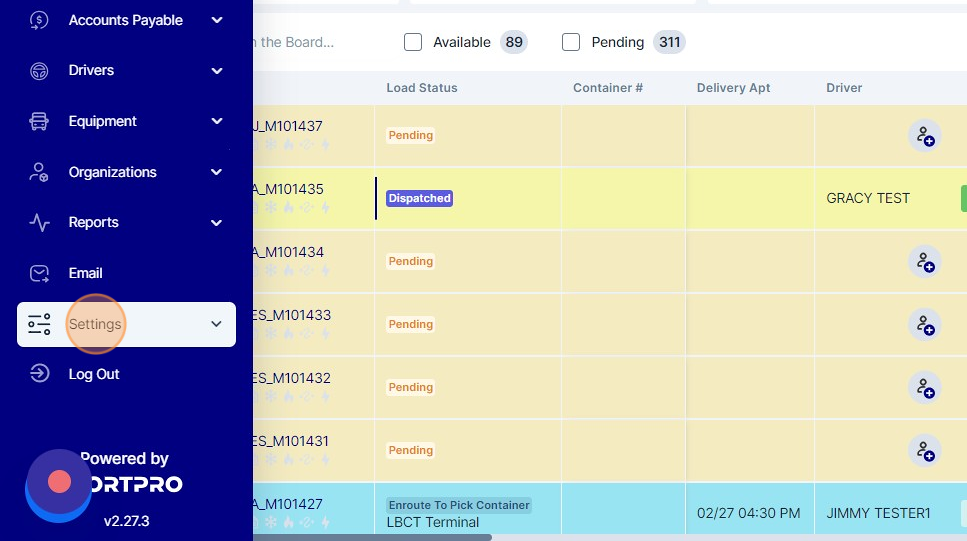The width and height of the screenshot is (967, 541).
Task: Click the LBCT Terminal text
Action: point(432,522)
